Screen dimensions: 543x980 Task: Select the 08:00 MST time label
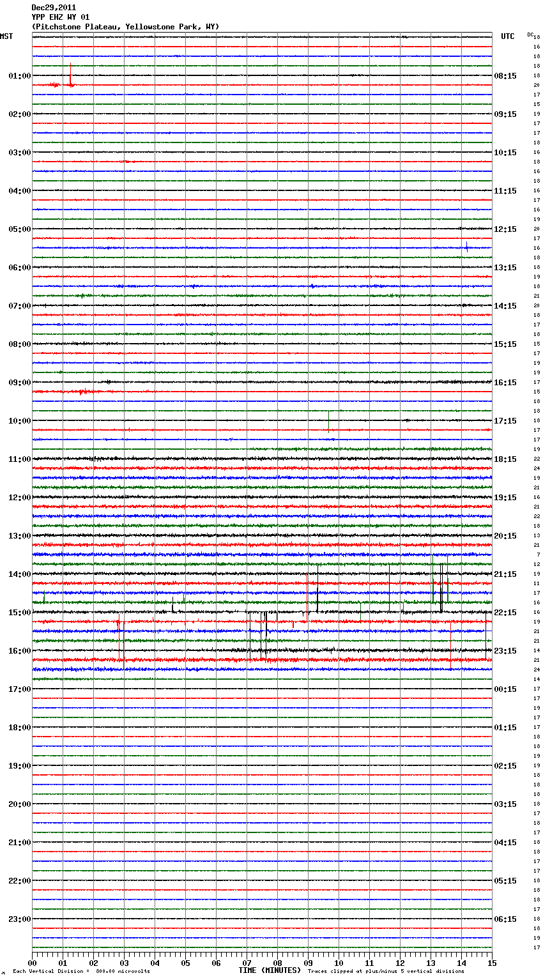tap(20, 344)
